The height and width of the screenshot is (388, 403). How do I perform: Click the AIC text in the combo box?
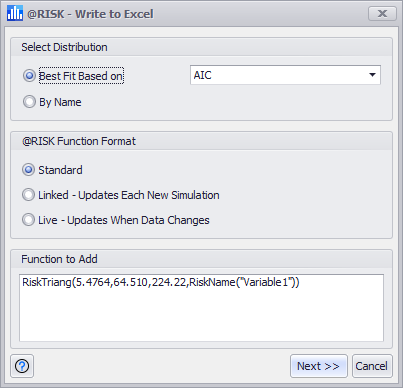click(202, 75)
